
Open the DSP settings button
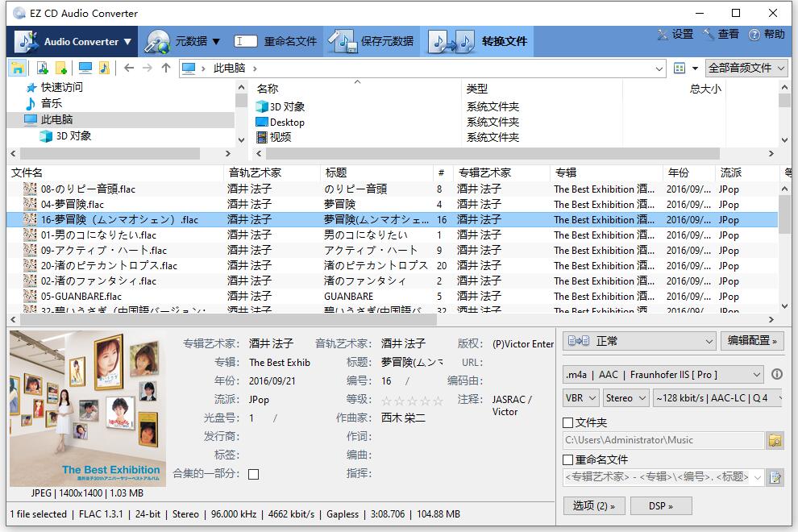pyautogui.click(x=661, y=505)
